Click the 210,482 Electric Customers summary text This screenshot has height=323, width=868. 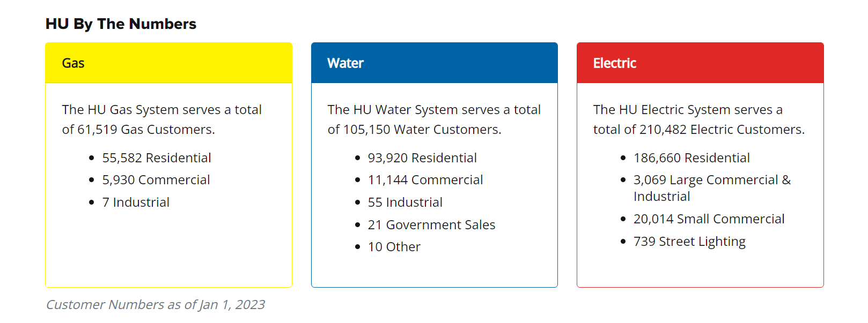[698, 119]
